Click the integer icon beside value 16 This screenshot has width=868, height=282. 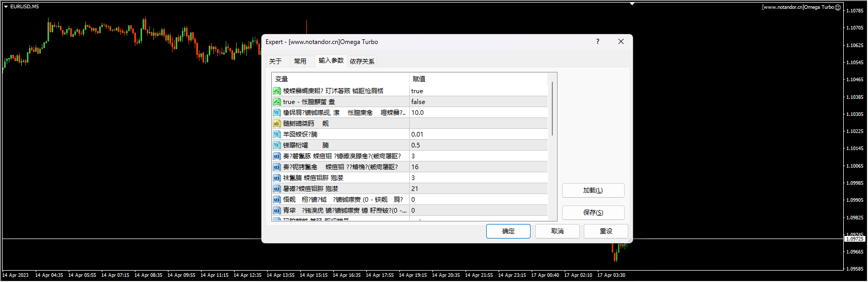[x=277, y=167]
